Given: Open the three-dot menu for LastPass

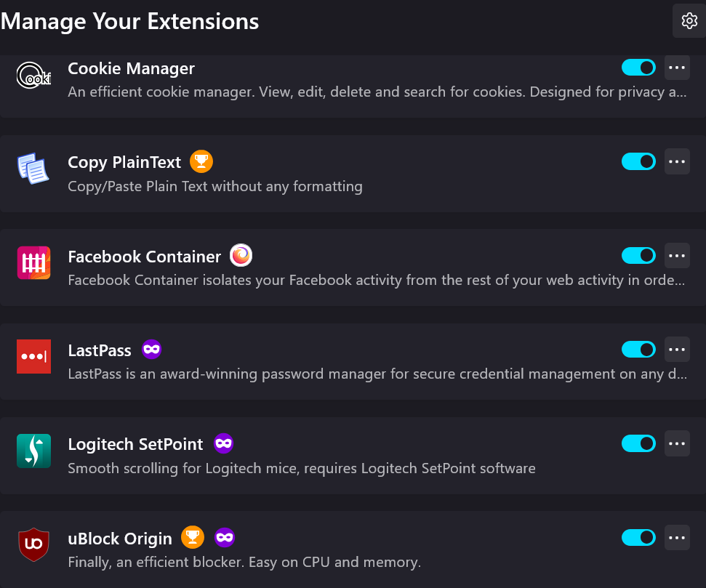Looking at the screenshot, I should click(677, 350).
